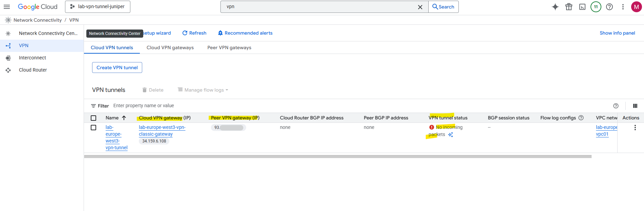Clear the vpn search text
Screen dimensions: 644x211
(x=420, y=7)
